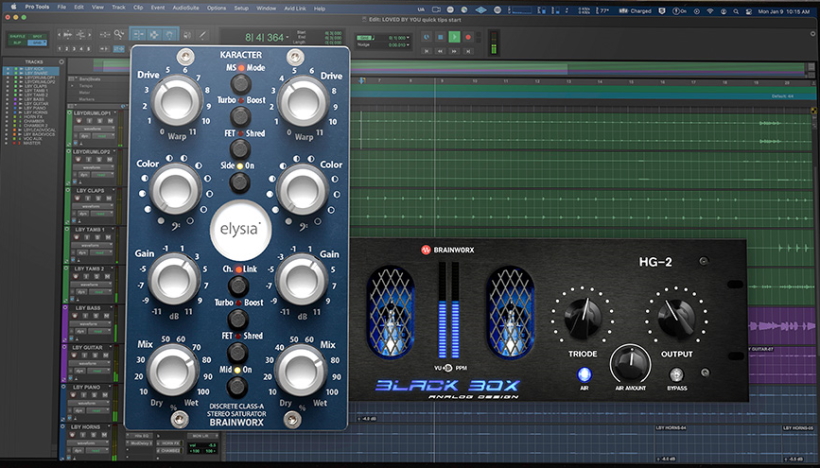This screenshot has height=468, width=820.
Task: Click the red Record button in the transport
Action: [x=468, y=37]
